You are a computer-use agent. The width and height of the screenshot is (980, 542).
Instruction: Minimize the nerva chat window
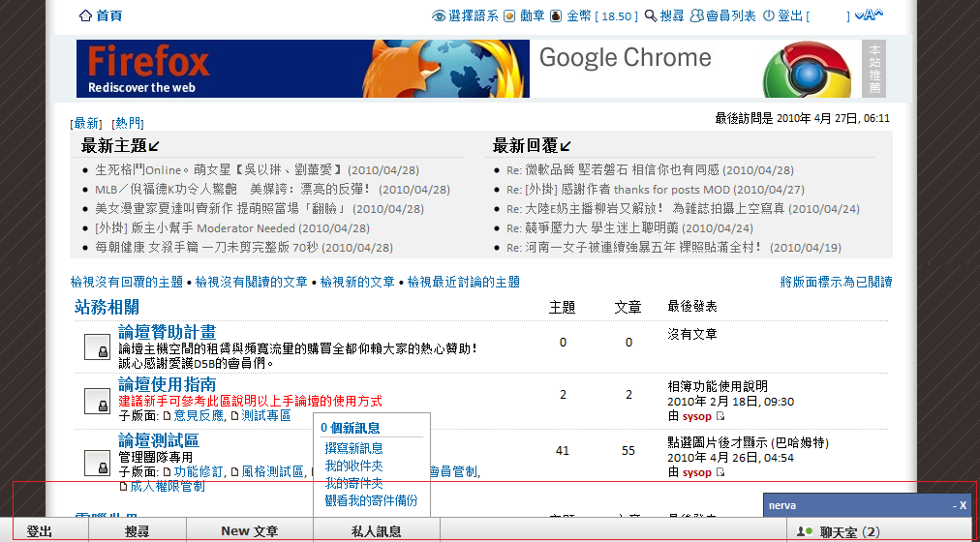955,506
